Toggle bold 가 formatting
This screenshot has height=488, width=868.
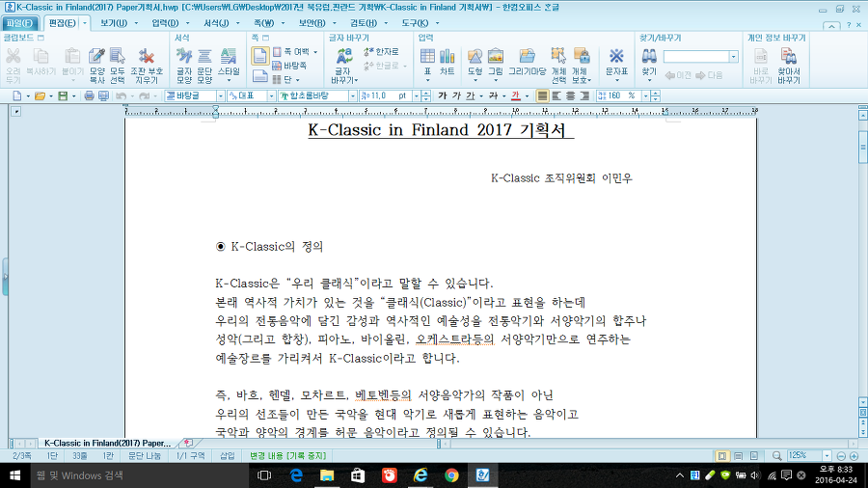[x=443, y=95]
